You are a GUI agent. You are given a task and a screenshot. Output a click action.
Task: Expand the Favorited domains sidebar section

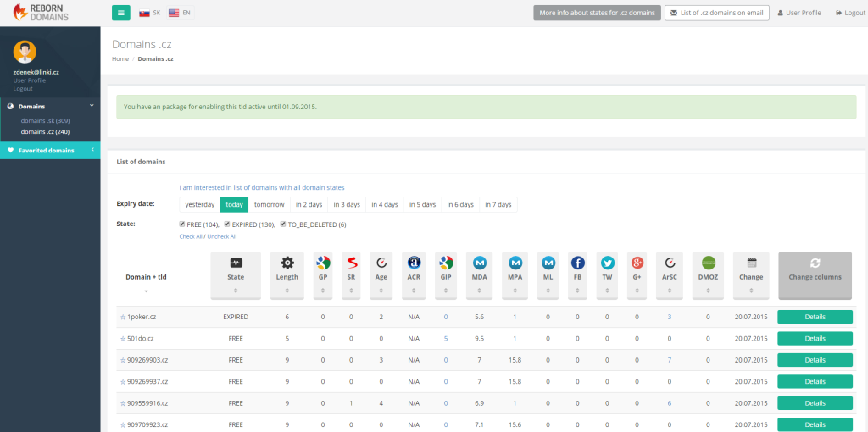(x=50, y=151)
